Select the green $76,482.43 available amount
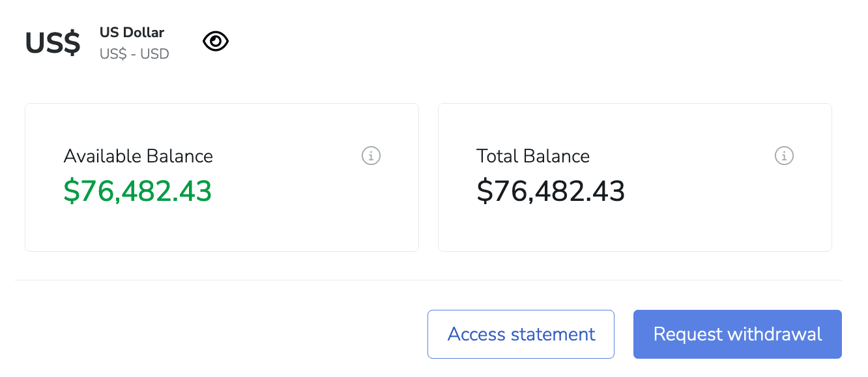The height and width of the screenshot is (377, 868). 137,191
